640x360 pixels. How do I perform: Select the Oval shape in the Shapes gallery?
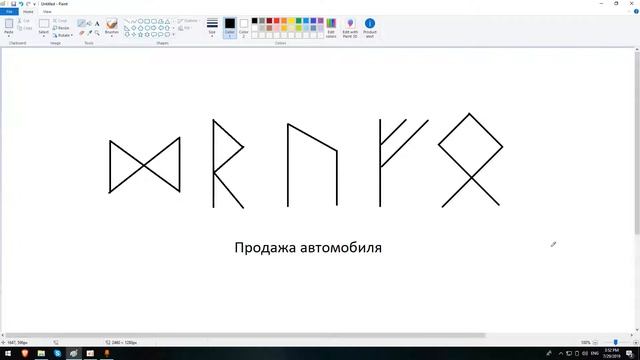(140, 21)
